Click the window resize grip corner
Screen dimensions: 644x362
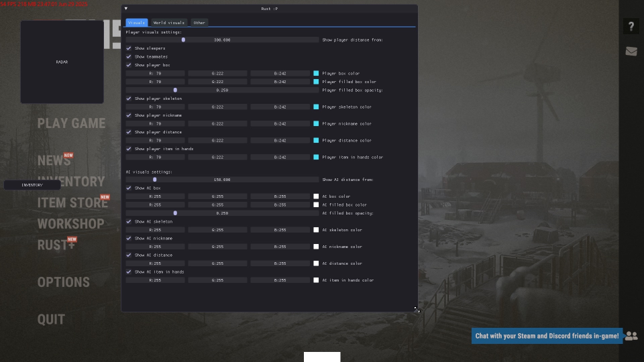[x=415, y=309]
